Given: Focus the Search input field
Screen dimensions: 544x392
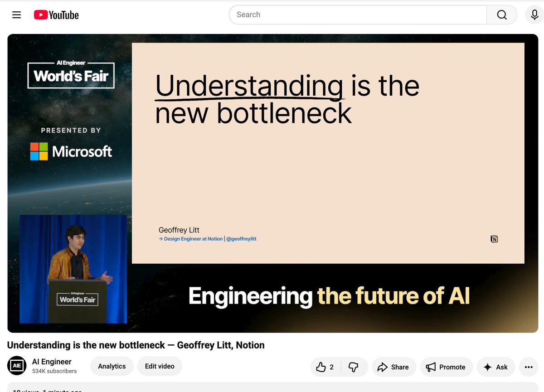Looking at the screenshot, I should [x=358, y=15].
